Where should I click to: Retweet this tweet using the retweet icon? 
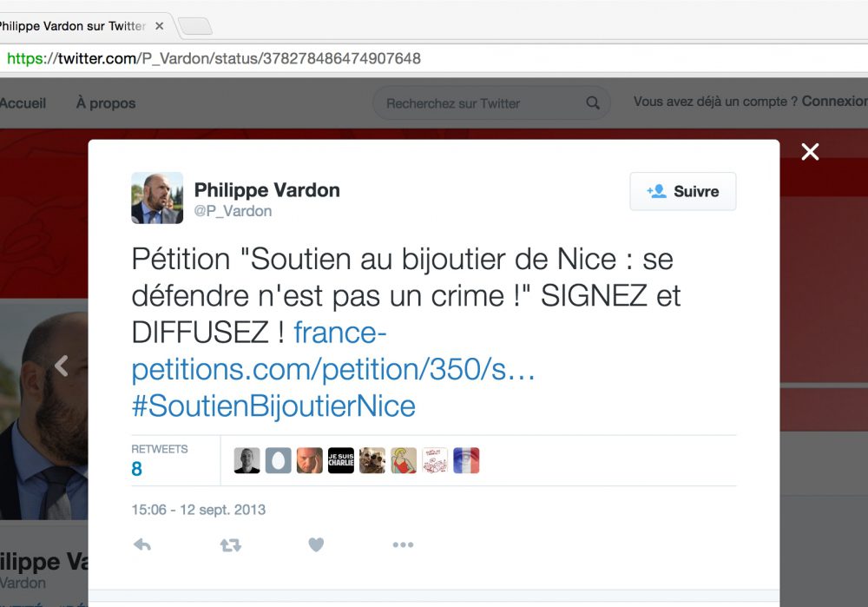point(230,545)
